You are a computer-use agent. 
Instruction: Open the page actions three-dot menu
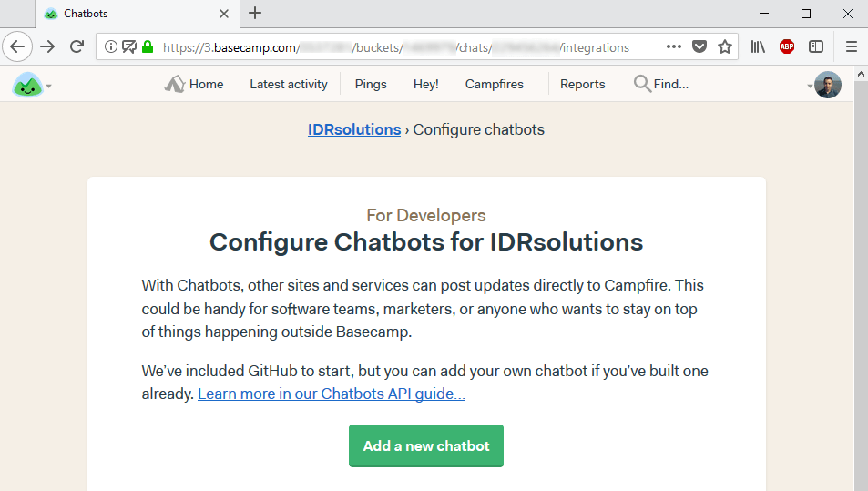[674, 46]
